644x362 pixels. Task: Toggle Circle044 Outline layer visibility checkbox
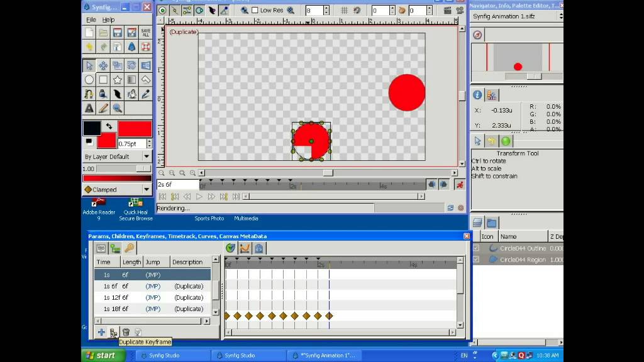click(x=476, y=248)
